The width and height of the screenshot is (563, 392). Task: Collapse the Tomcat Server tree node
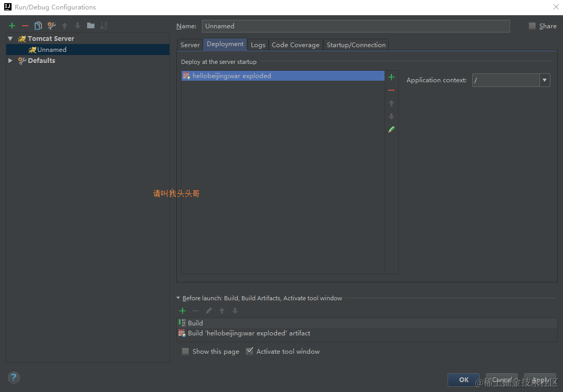pyautogui.click(x=10, y=38)
